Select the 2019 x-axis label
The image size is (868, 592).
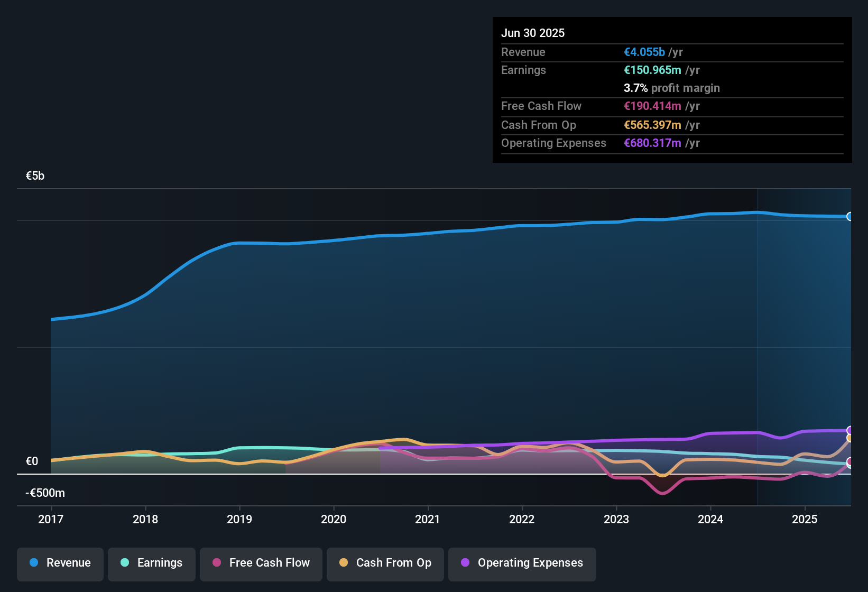click(239, 519)
